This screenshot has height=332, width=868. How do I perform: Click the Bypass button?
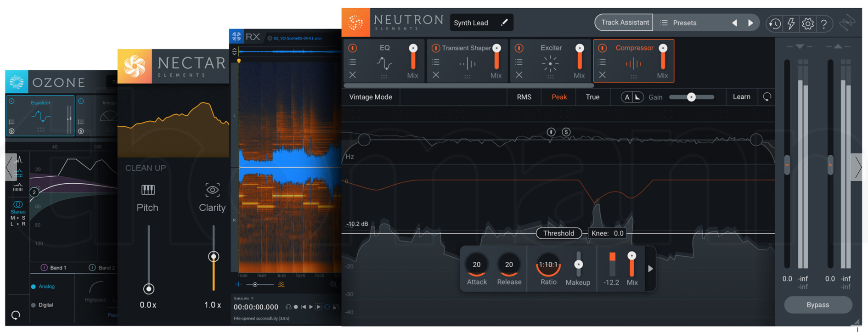[x=817, y=305]
